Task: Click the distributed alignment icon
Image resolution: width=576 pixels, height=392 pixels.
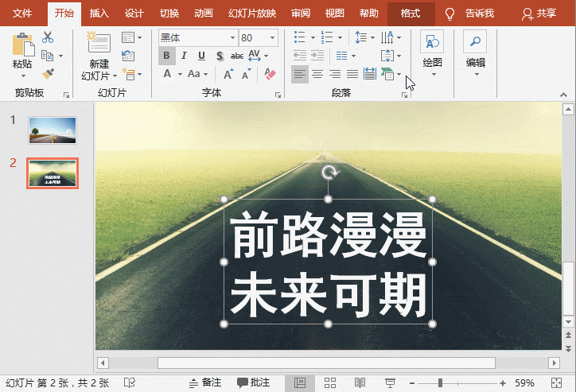Action: [x=370, y=74]
